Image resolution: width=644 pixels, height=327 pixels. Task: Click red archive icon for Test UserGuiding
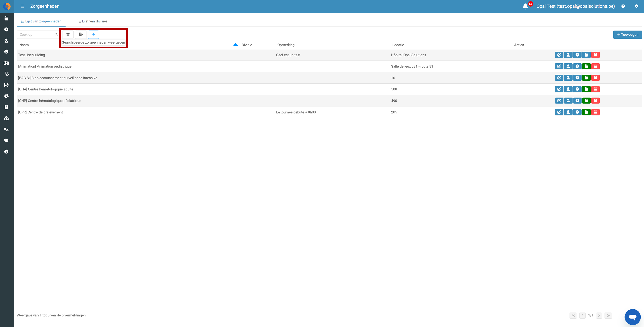coord(595,55)
